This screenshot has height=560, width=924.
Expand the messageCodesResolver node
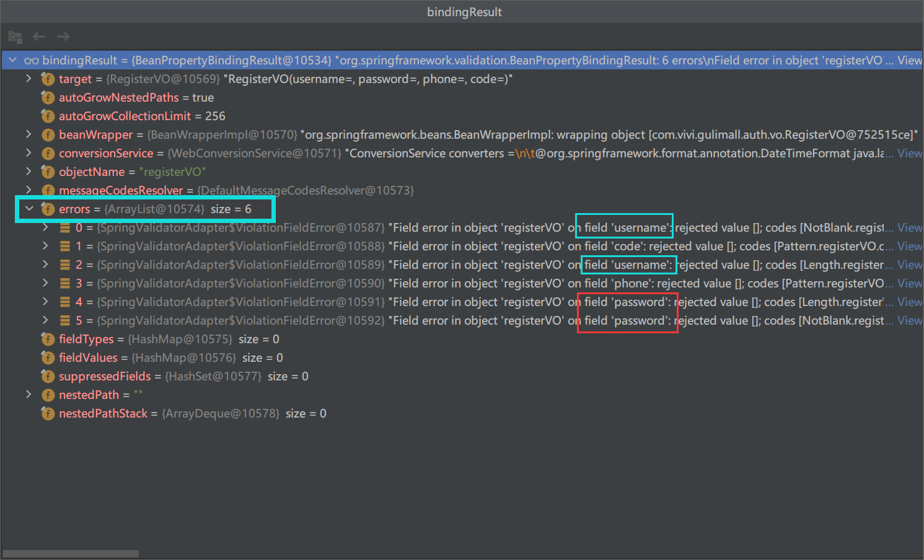click(x=29, y=190)
